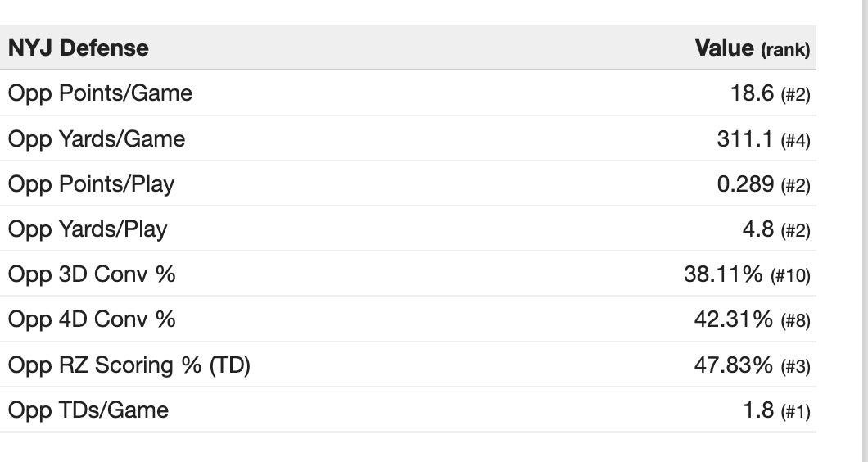Open the Opp Yards/Game stat label

coord(97,139)
